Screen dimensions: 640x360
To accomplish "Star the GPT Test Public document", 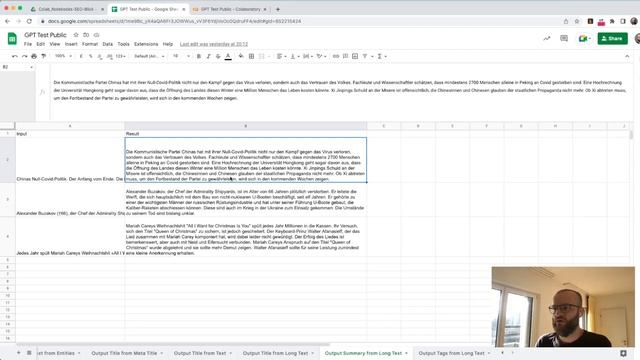I will coord(76,35).
